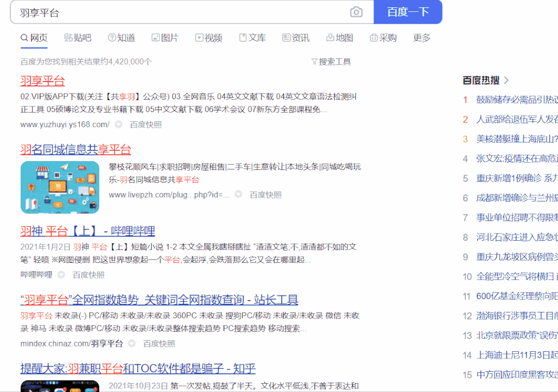558x392 pixels.
Task: Expand dropdown arrow next to yuzhuyi.ys168.com
Action: click(x=118, y=124)
